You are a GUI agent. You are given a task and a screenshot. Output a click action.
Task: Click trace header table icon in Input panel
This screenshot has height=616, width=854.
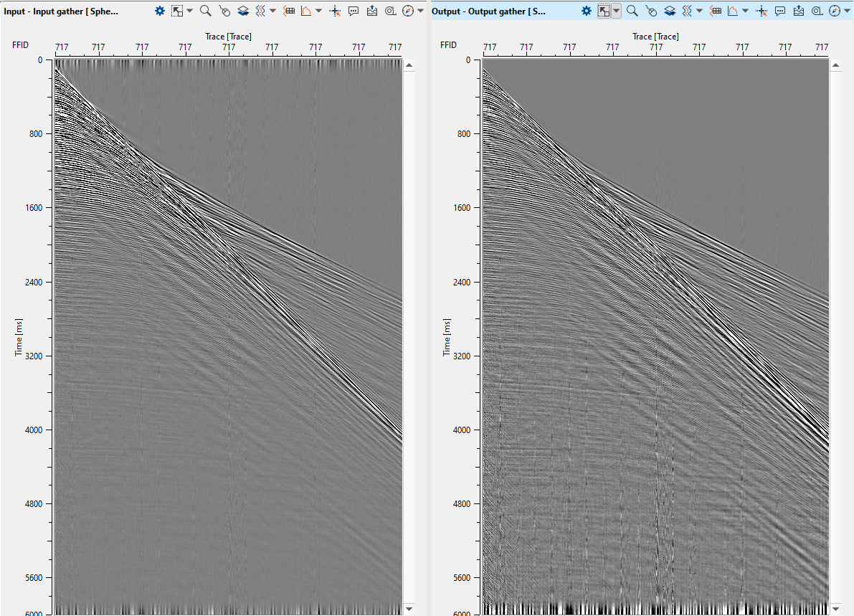(x=289, y=11)
